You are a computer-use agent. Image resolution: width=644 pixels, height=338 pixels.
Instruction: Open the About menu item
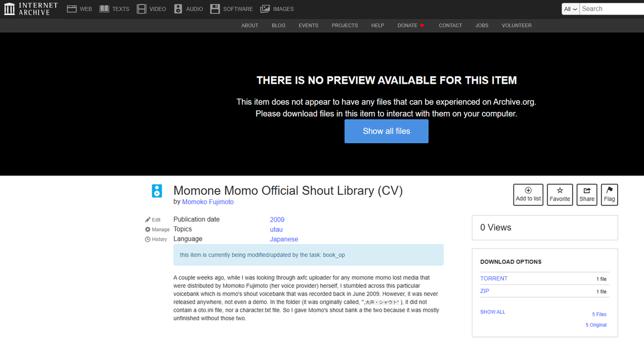click(x=250, y=25)
